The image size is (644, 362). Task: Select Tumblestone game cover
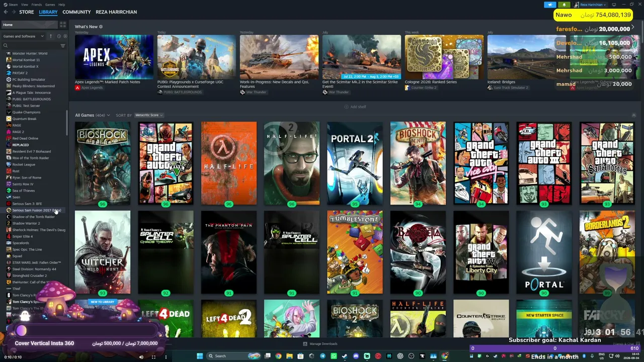coord(355,252)
